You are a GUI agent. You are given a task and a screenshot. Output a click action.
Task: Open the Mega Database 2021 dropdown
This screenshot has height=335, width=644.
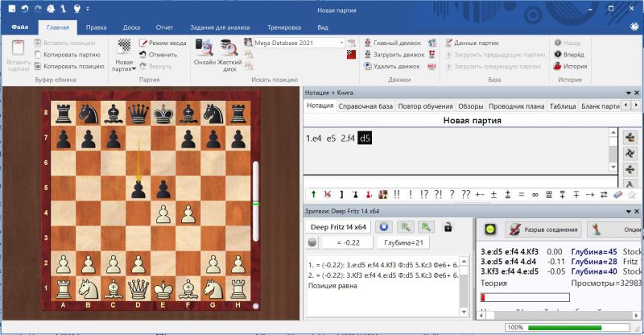(x=341, y=42)
